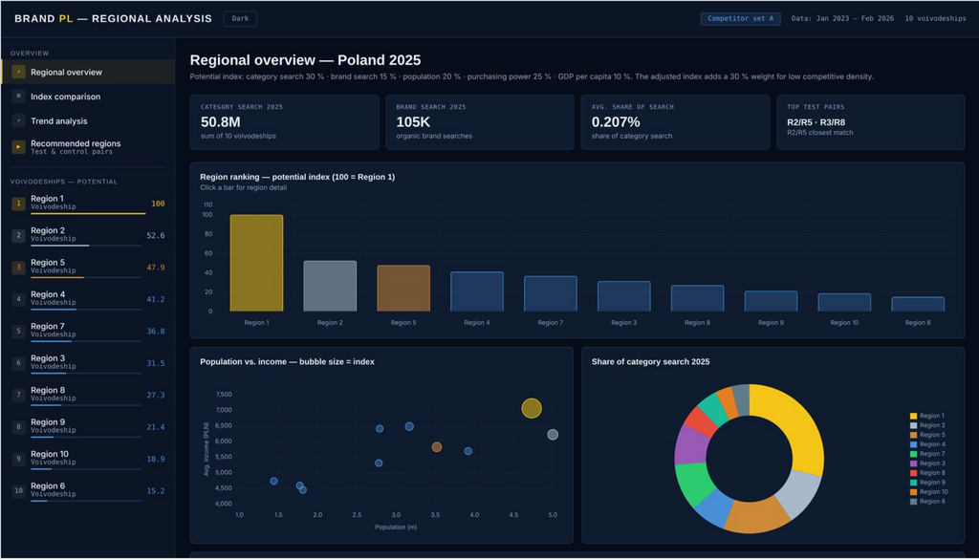The image size is (979, 560).
Task: Toggle the Dark theme button
Action: tap(240, 19)
